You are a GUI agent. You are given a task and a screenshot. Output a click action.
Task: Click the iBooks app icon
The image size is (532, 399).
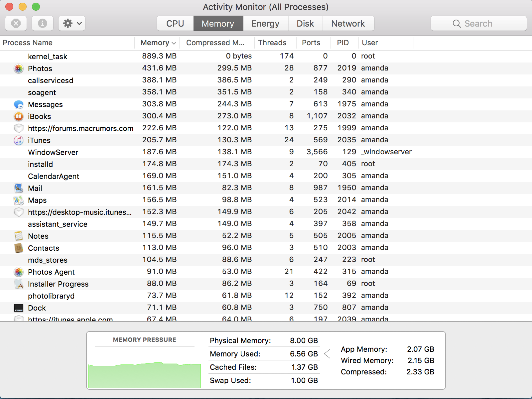pyautogui.click(x=19, y=116)
